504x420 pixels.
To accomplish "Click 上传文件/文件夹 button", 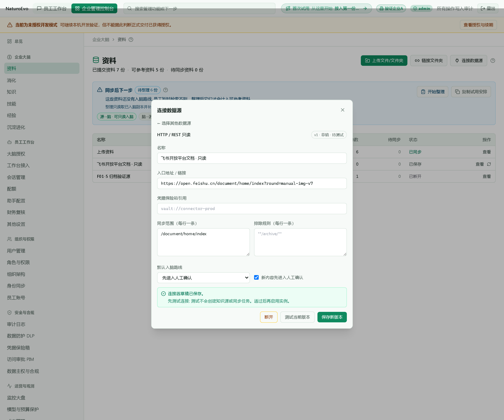I will click(384, 61).
